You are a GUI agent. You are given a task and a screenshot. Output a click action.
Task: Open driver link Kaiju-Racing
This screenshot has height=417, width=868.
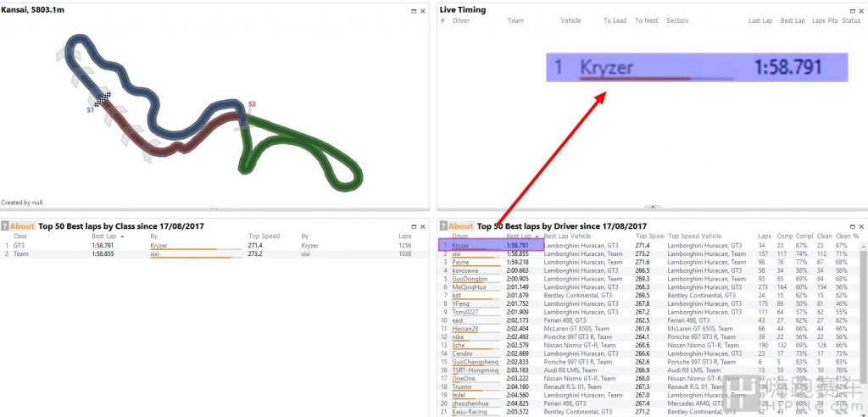(470, 411)
